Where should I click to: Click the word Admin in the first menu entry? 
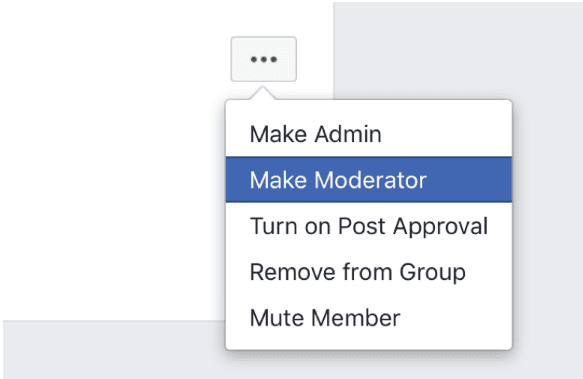coord(348,134)
